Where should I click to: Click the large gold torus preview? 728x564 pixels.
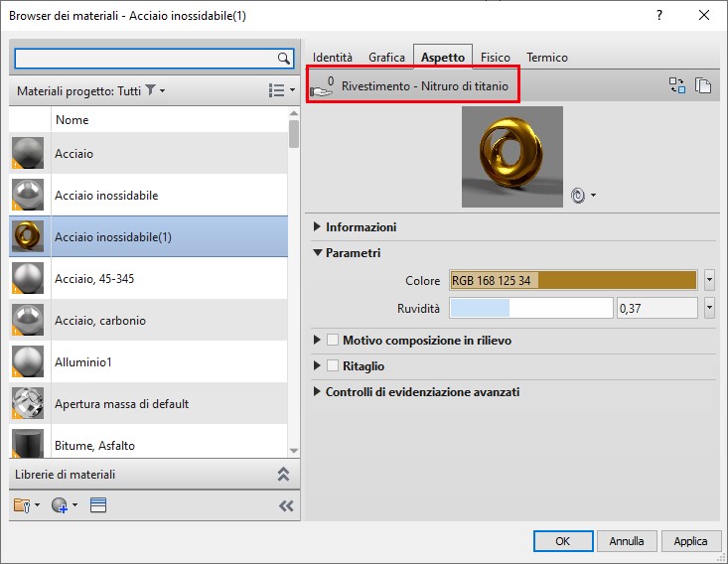click(x=512, y=157)
